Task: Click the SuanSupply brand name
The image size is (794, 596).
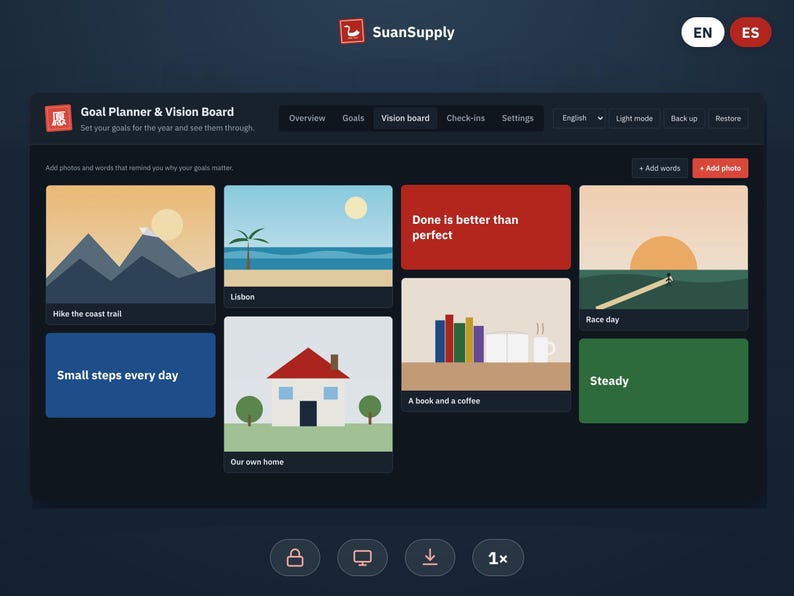Action: coord(413,32)
